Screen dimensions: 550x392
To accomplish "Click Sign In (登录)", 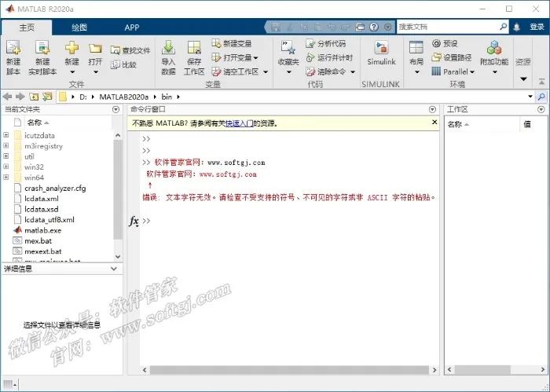I will click(x=537, y=27).
